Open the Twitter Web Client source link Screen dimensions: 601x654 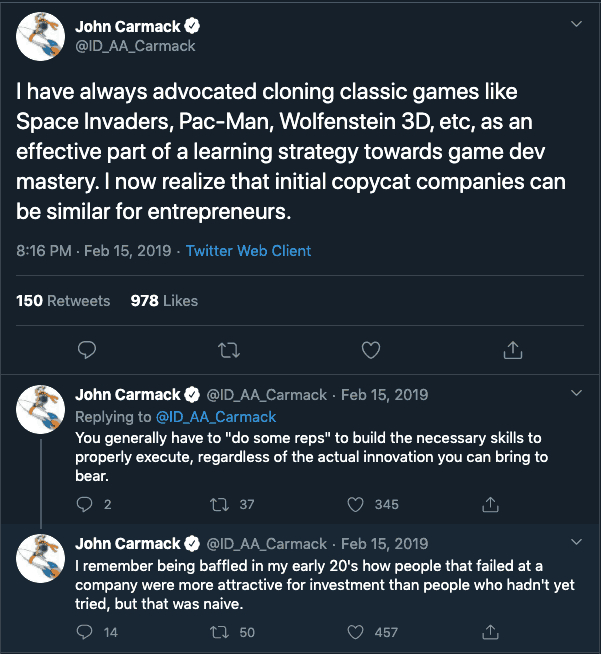point(248,251)
